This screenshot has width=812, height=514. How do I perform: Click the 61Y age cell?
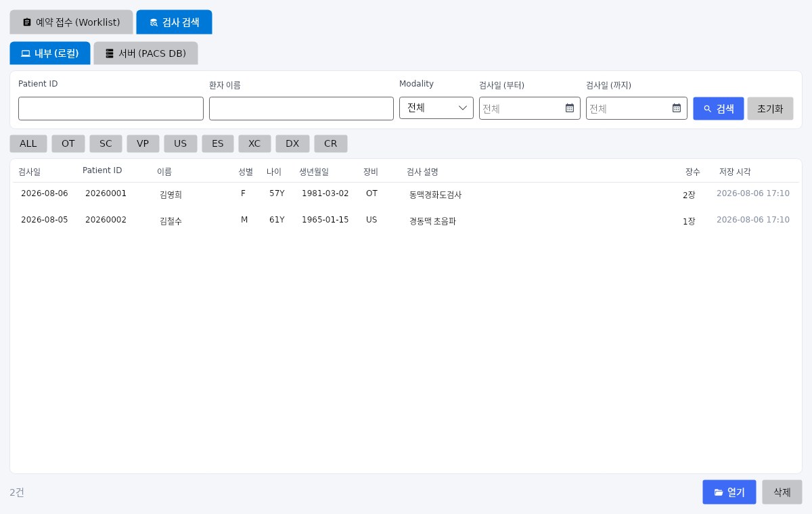click(277, 220)
